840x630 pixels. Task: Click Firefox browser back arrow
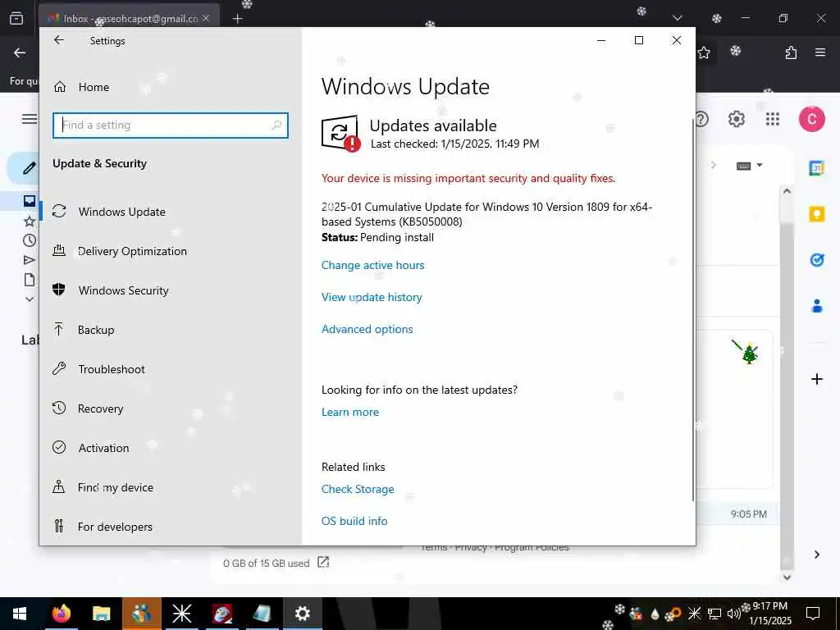(20, 52)
